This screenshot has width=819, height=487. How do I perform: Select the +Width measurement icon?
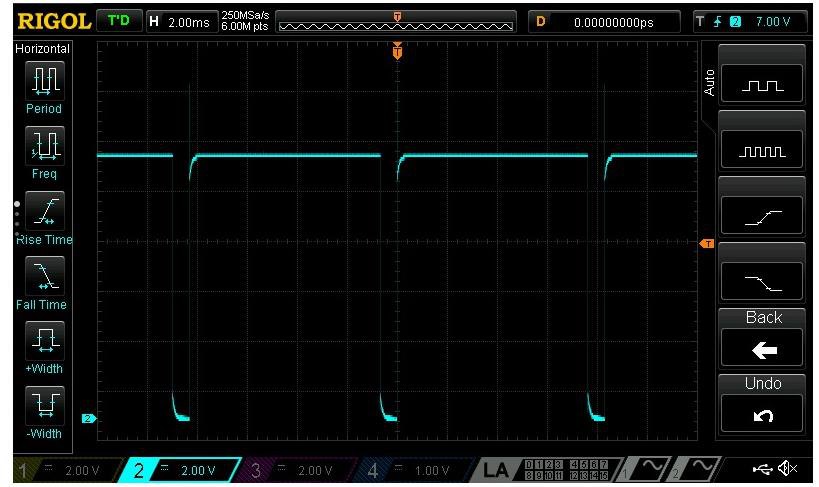coord(45,341)
